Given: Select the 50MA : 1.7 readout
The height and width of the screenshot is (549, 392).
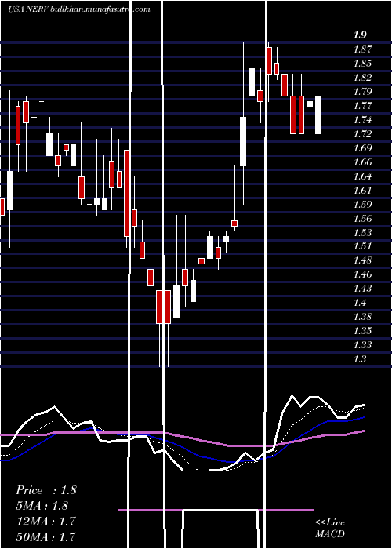Looking at the screenshot, I should [x=46, y=536].
